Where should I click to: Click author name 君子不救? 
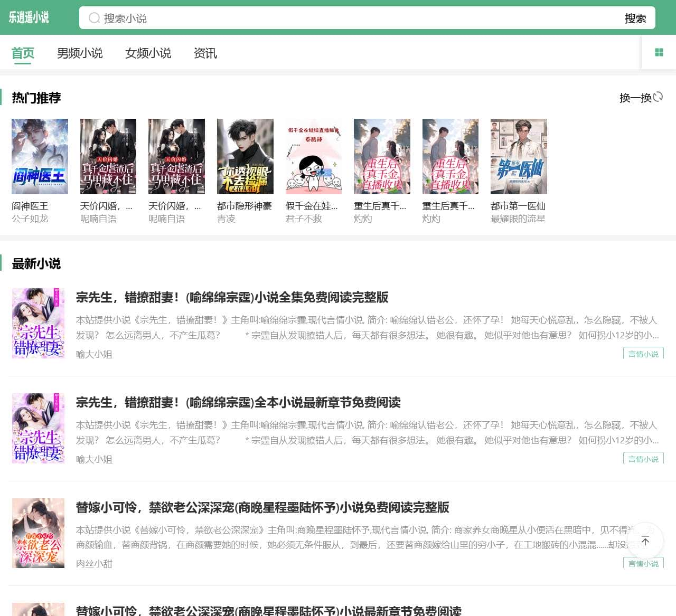(x=304, y=219)
